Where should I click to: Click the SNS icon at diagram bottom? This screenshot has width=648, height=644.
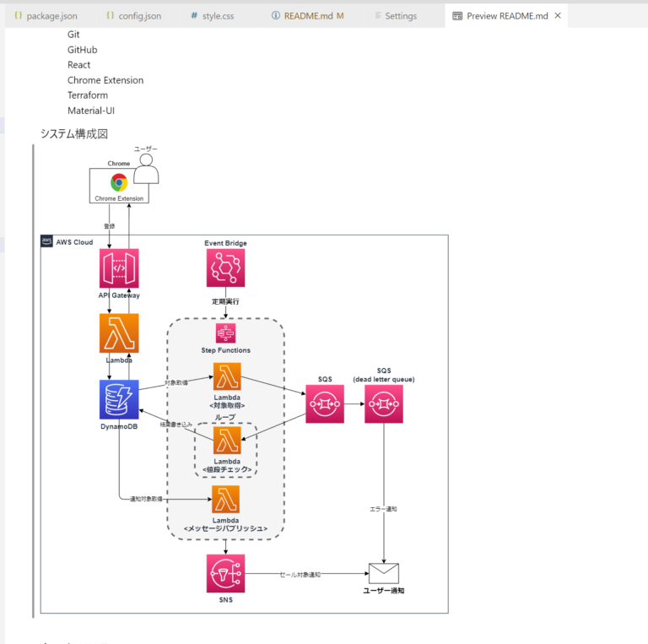pos(225,574)
